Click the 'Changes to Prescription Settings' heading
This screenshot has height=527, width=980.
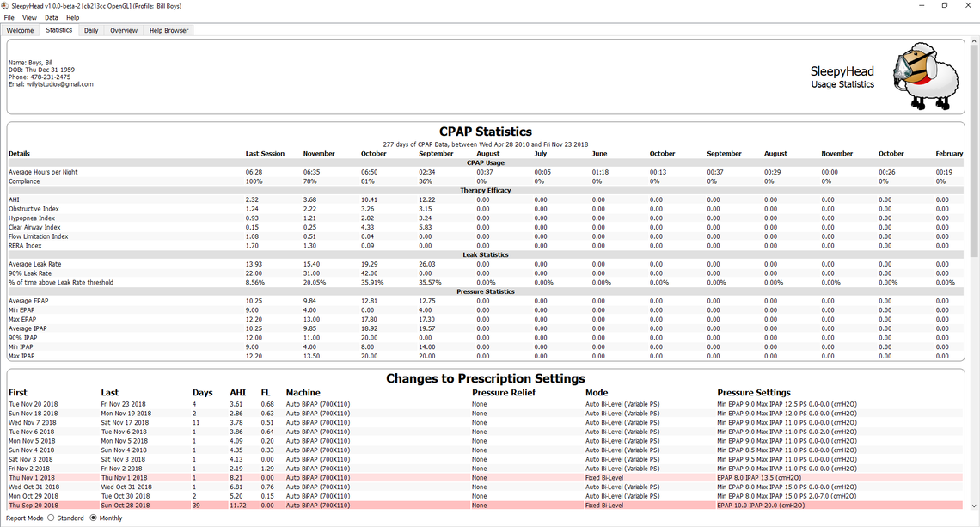click(486, 379)
